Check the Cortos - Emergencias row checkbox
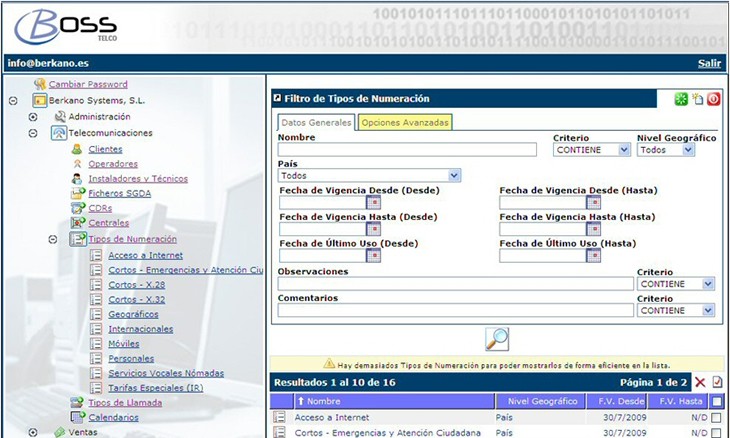The width and height of the screenshot is (730, 438). point(716,433)
